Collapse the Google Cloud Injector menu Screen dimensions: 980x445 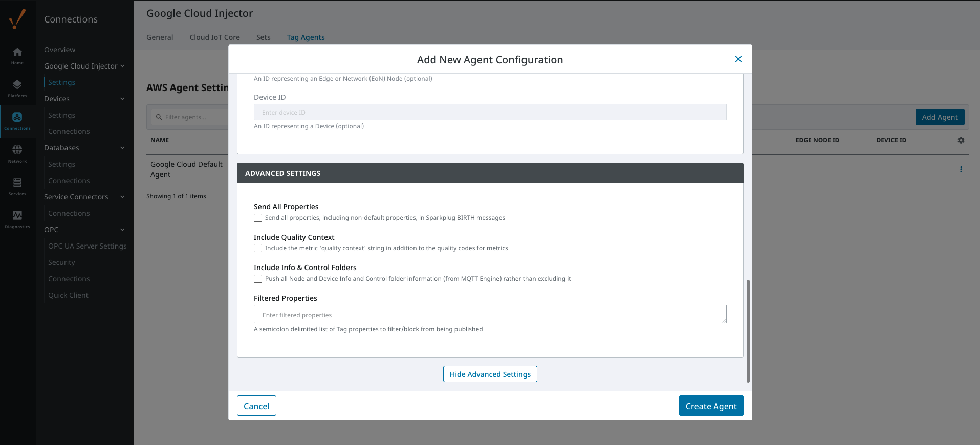pos(122,66)
